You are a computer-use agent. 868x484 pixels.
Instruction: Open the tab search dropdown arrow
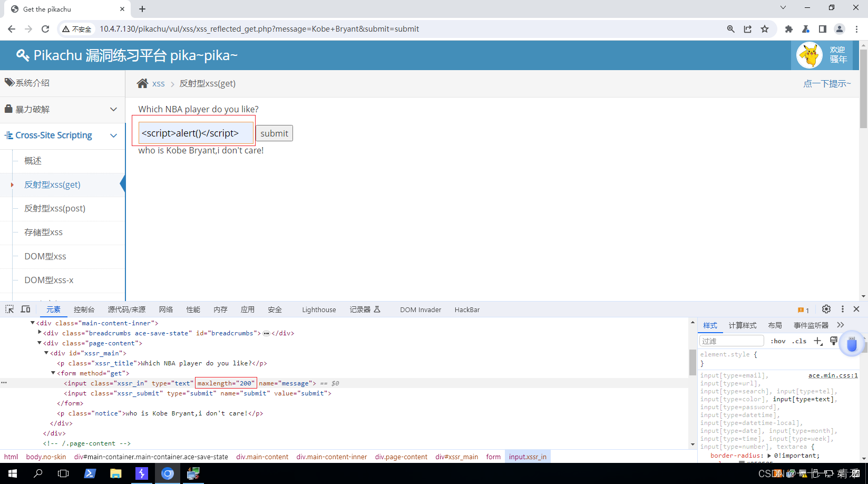(x=783, y=8)
